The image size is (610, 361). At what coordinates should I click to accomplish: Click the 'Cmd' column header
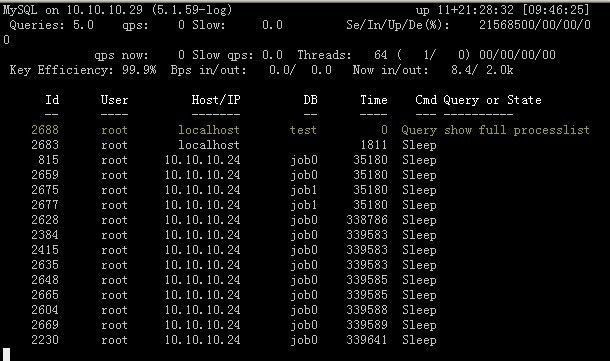[426, 100]
